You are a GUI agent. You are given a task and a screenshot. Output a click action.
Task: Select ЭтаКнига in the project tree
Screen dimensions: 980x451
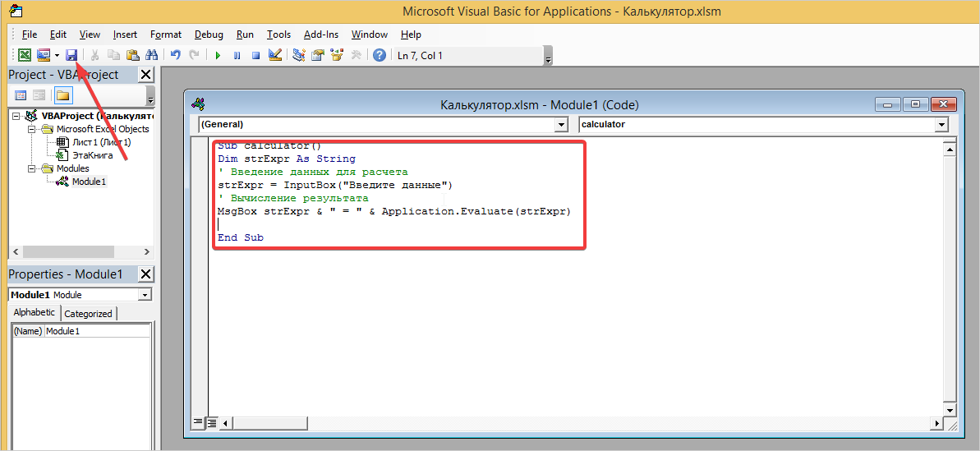92,155
